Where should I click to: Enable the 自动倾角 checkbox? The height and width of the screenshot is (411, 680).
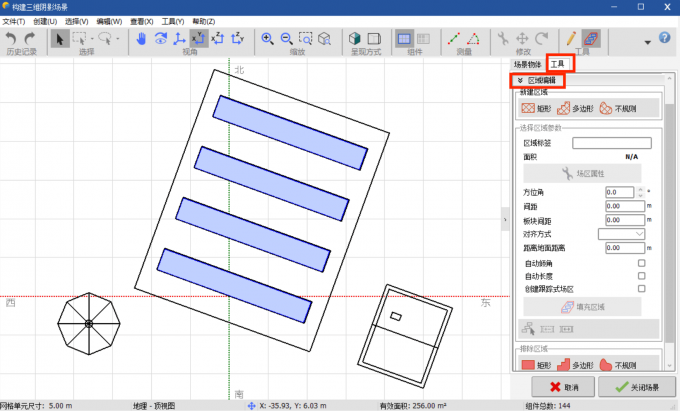641,263
